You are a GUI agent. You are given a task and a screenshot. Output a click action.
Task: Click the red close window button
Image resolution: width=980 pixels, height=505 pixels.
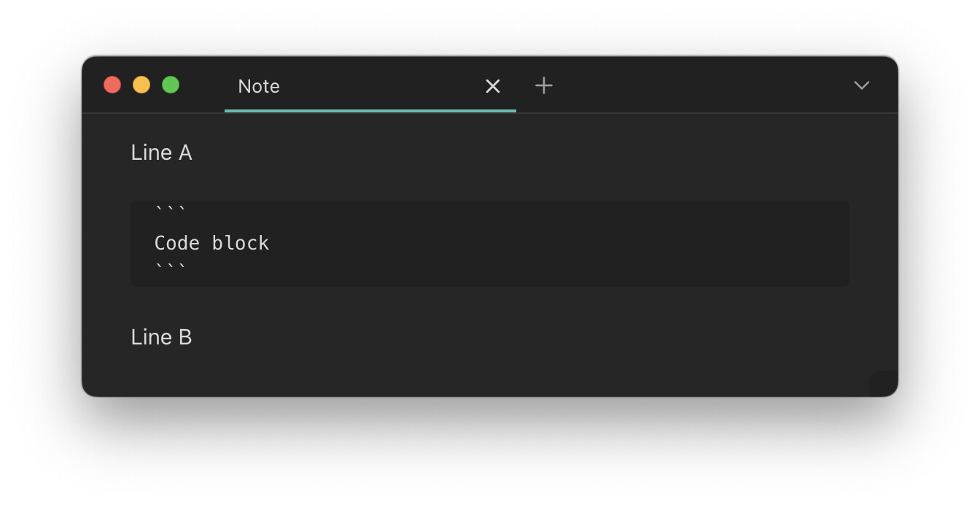112,85
